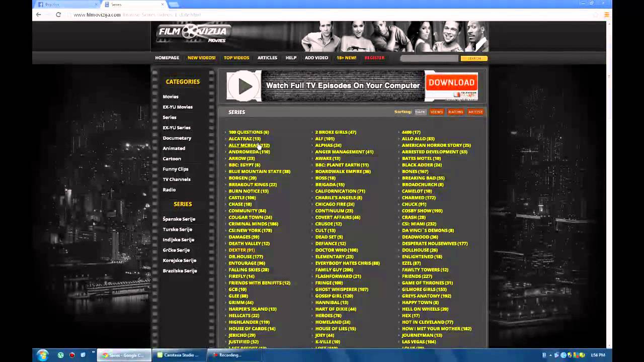This screenshot has height=362, width=644.
Task: Click the play icon in the ad banner
Action: click(x=244, y=86)
